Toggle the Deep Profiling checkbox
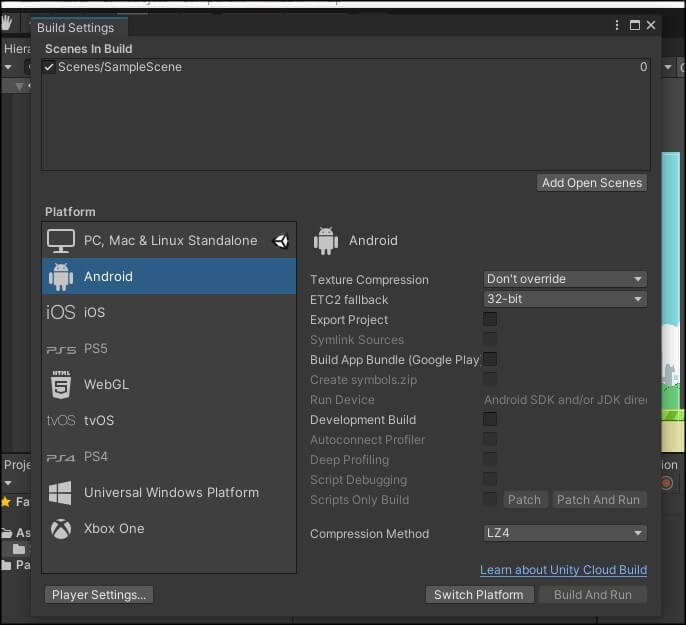This screenshot has width=686, height=625. [490, 459]
